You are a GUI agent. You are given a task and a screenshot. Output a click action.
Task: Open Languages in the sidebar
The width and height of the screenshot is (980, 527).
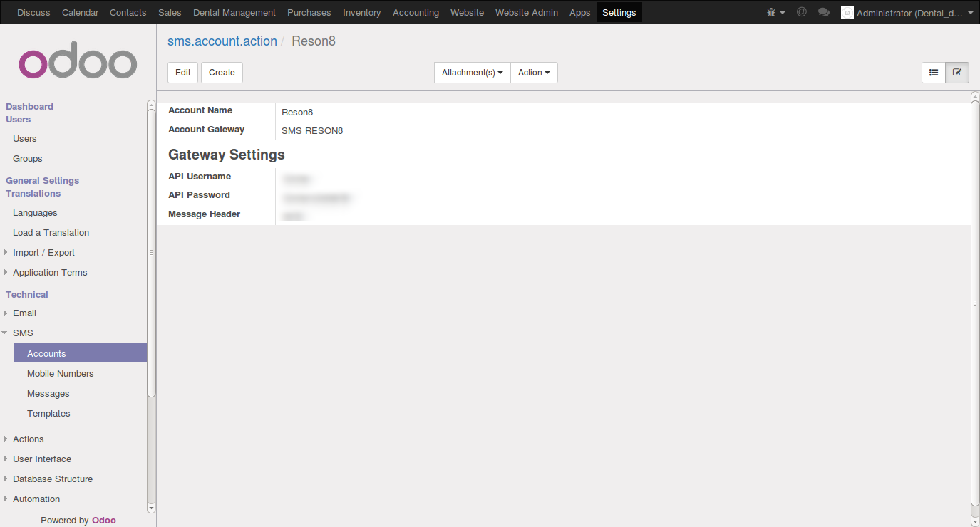point(35,213)
